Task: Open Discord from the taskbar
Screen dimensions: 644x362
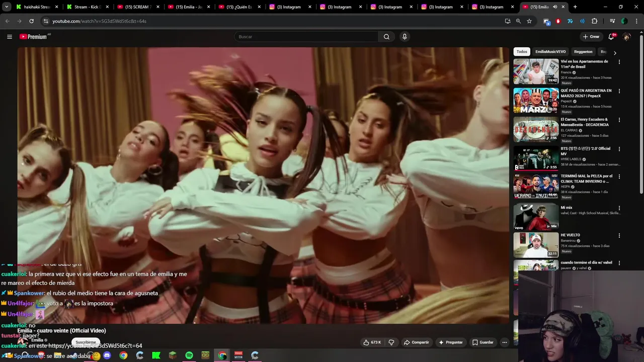Action: coord(107,355)
